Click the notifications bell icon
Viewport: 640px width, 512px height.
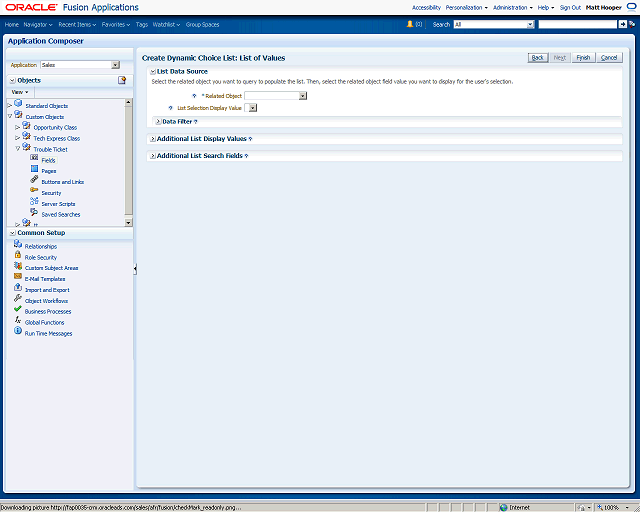click(410, 24)
